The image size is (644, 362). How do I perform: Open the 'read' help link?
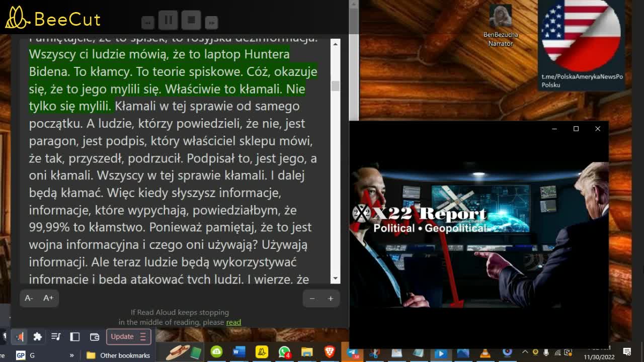(233, 322)
